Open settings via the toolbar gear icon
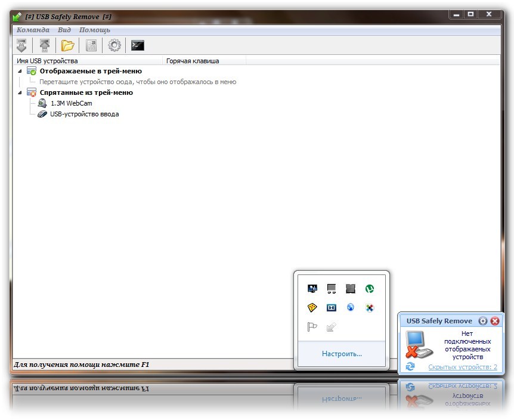The image size is (514, 420). click(x=114, y=45)
